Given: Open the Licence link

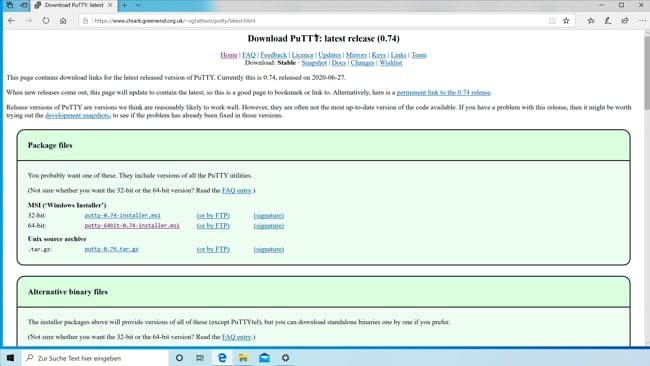Looking at the screenshot, I should click(303, 55).
